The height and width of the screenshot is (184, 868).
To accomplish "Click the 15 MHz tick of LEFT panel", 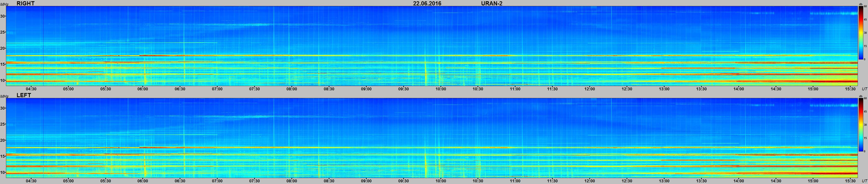I will 3,156.
